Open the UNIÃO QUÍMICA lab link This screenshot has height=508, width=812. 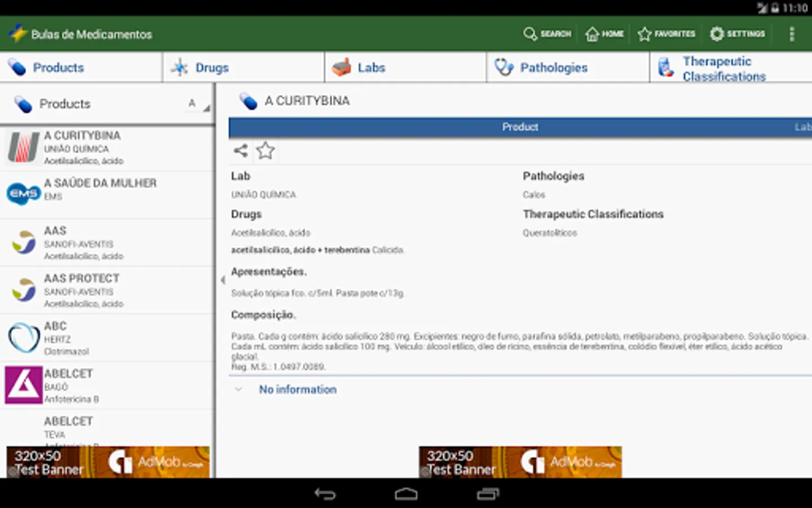pos(263,195)
